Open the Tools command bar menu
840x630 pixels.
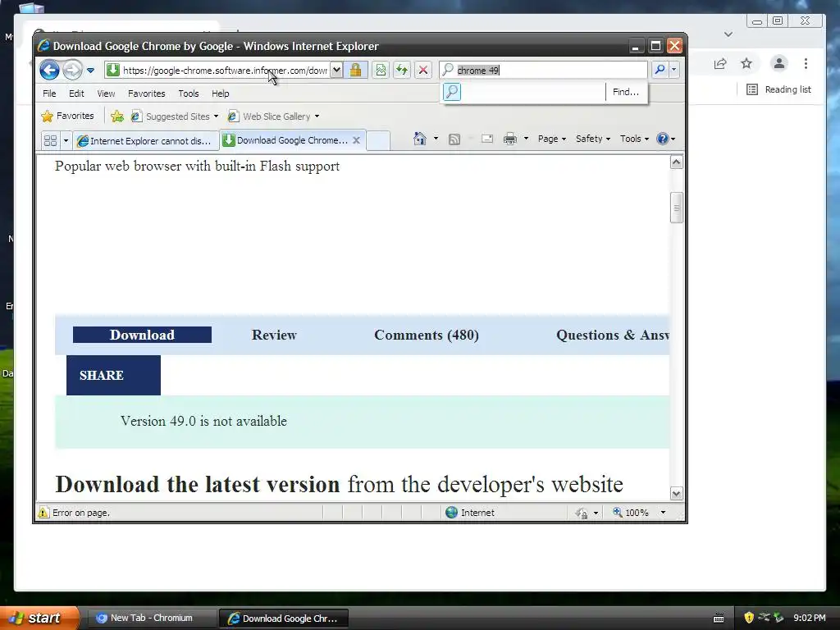click(634, 139)
